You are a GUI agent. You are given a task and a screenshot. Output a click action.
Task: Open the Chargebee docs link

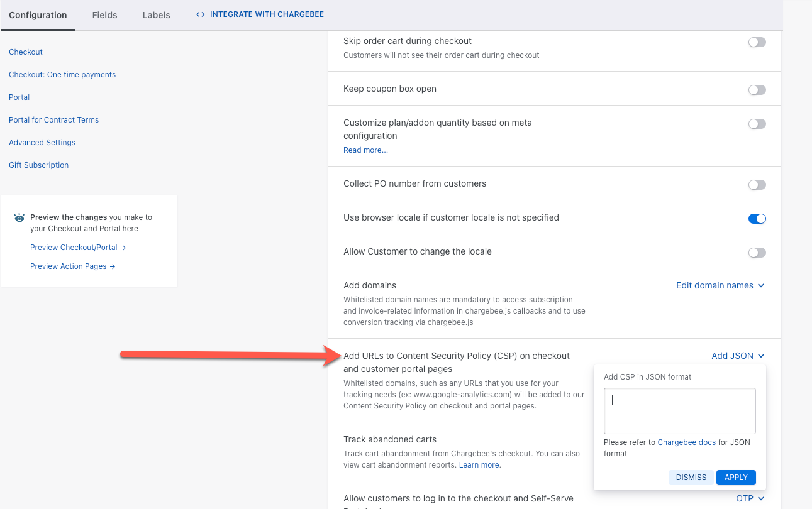coord(686,442)
